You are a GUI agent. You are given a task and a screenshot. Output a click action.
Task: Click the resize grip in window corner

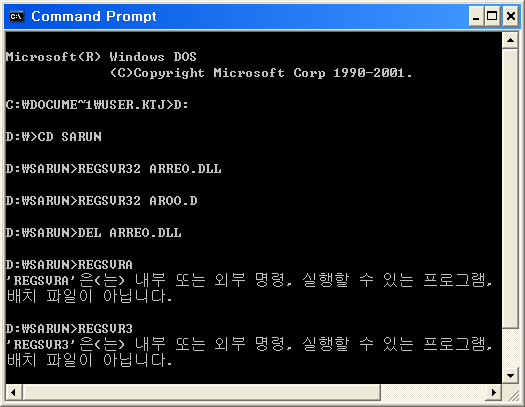point(511,392)
